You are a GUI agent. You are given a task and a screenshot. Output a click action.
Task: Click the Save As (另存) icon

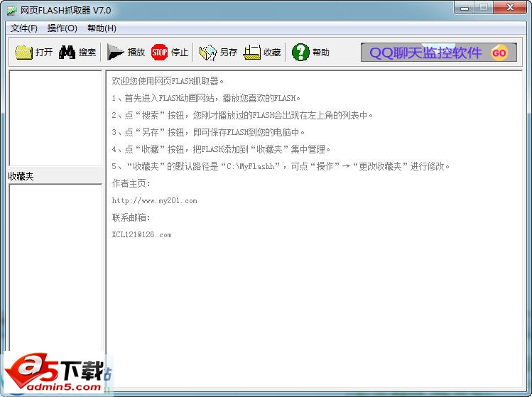[207, 53]
